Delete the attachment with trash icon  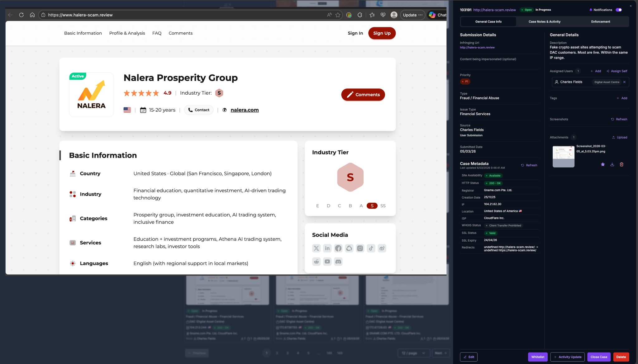coord(621,164)
